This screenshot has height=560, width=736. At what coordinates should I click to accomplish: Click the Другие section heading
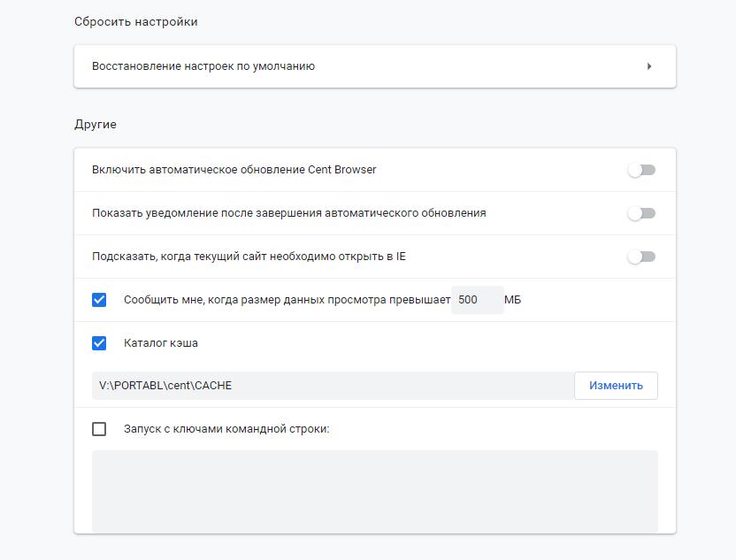click(96, 125)
